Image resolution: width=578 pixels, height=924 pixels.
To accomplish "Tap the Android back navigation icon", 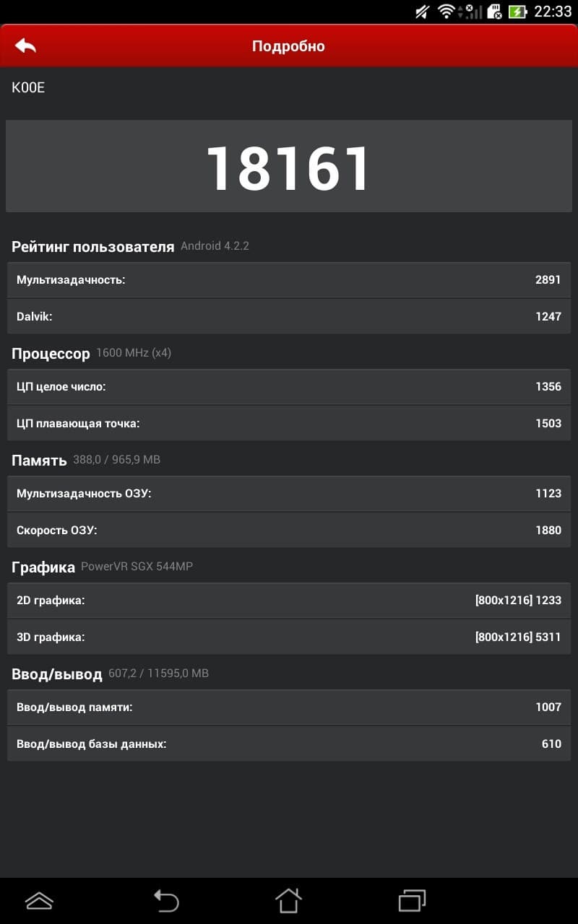I will [x=166, y=900].
